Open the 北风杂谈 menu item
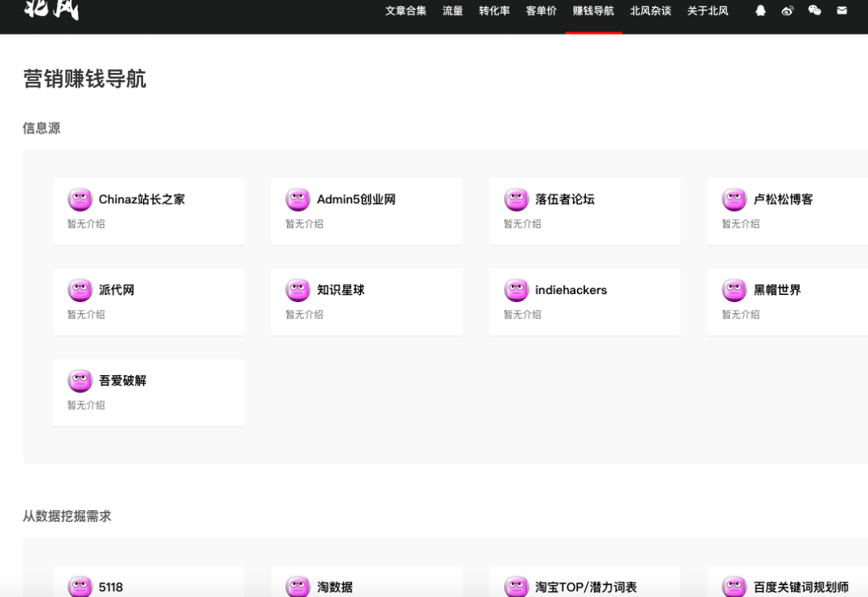The image size is (868, 597). coord(650,11)
